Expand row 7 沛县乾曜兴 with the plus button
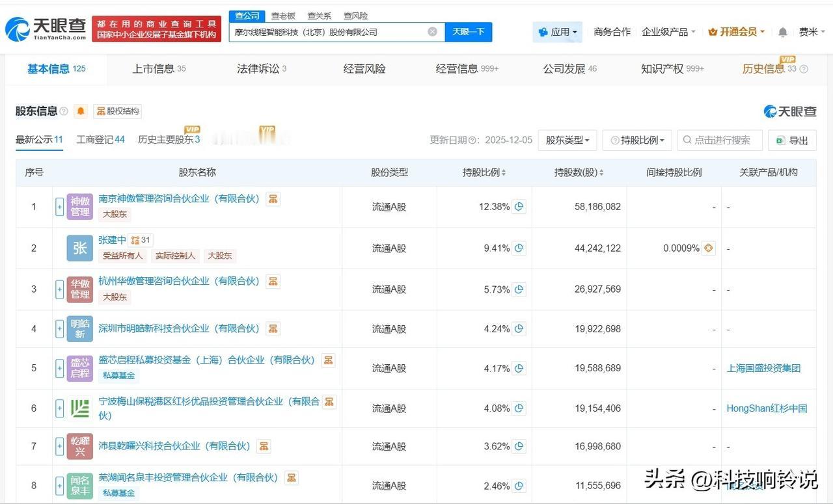This screenshot has width=833, height=504. [x=59, y=447]
